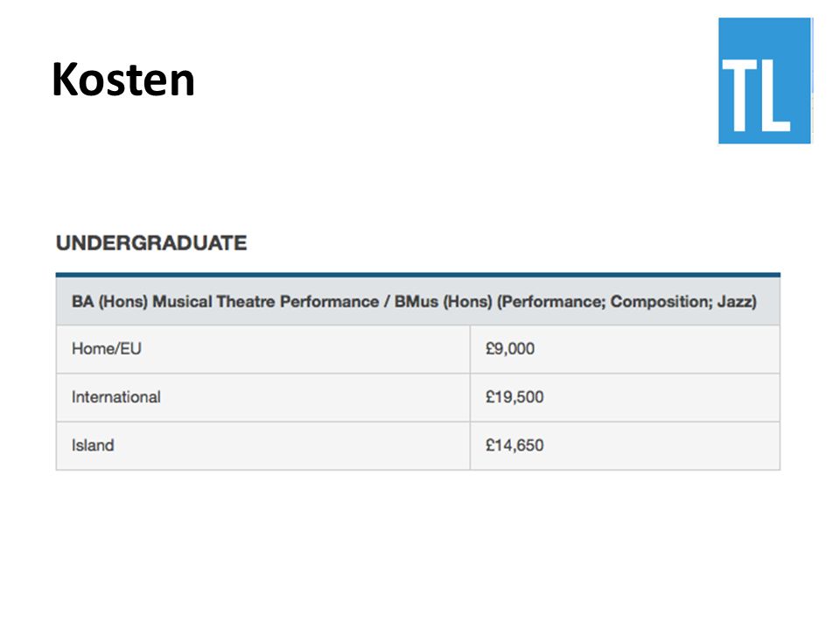Click the Island row label
The width and height of the screenshot is (840, 630).
click(x=93, y=445)
